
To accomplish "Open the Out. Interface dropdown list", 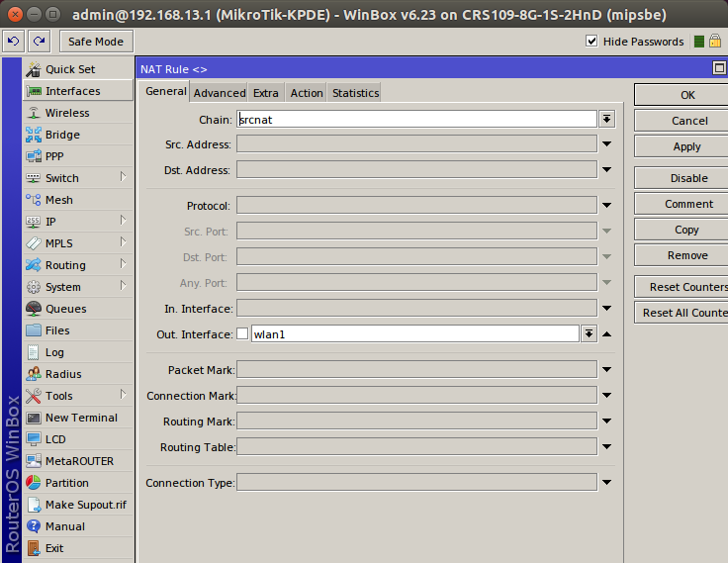I will (589, 333).
